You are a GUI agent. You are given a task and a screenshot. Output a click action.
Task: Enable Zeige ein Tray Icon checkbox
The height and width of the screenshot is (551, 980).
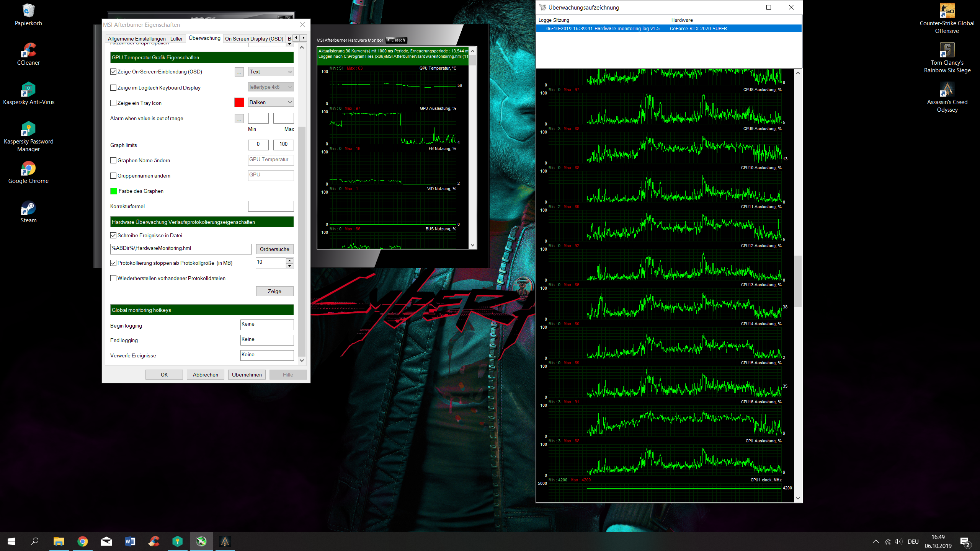113,103
